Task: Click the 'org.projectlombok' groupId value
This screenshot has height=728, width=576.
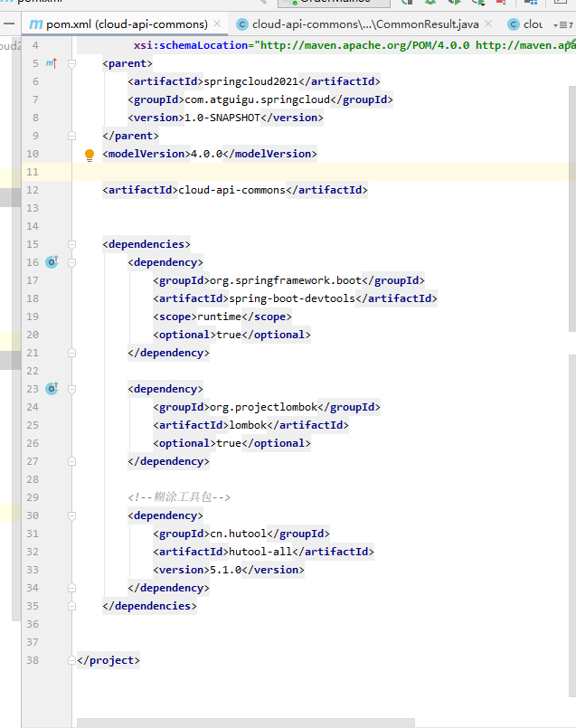Action: 264,408
